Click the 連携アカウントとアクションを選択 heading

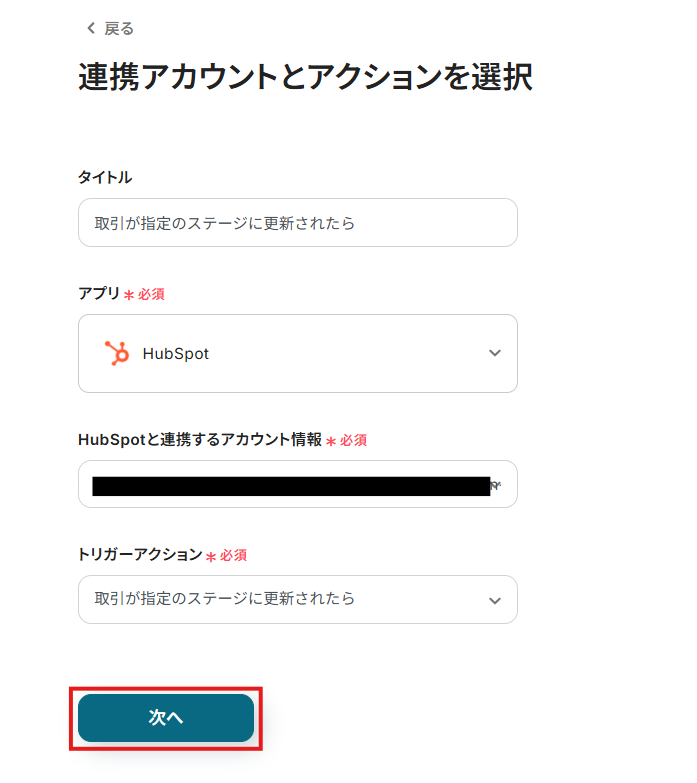305,78
